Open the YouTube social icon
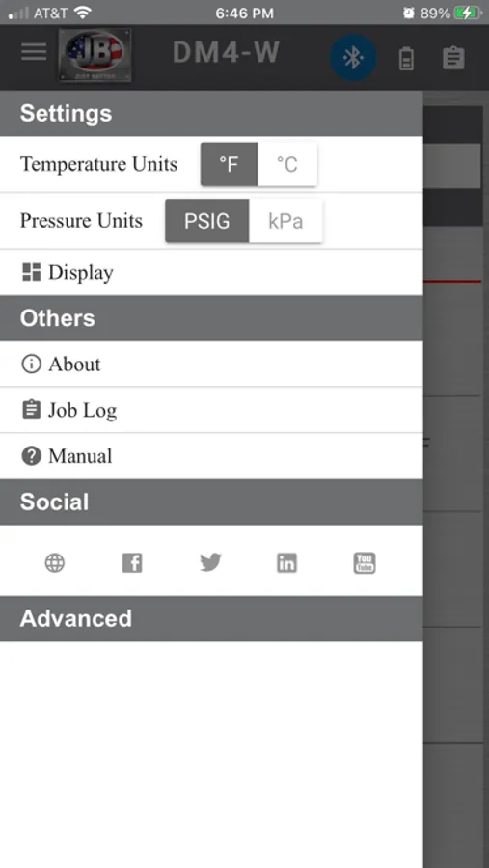This screenshot has height=868, width=489. tap(365, 563)
